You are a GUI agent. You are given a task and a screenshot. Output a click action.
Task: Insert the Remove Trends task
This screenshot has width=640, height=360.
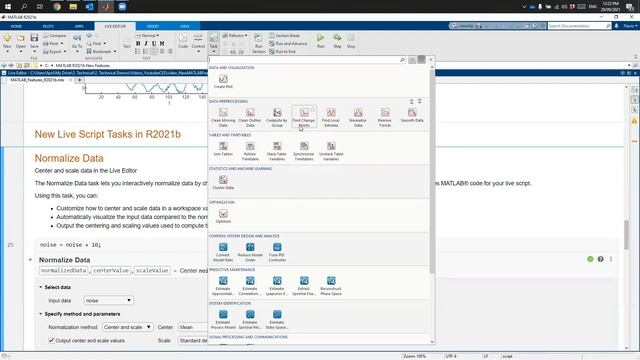[385, 117]
